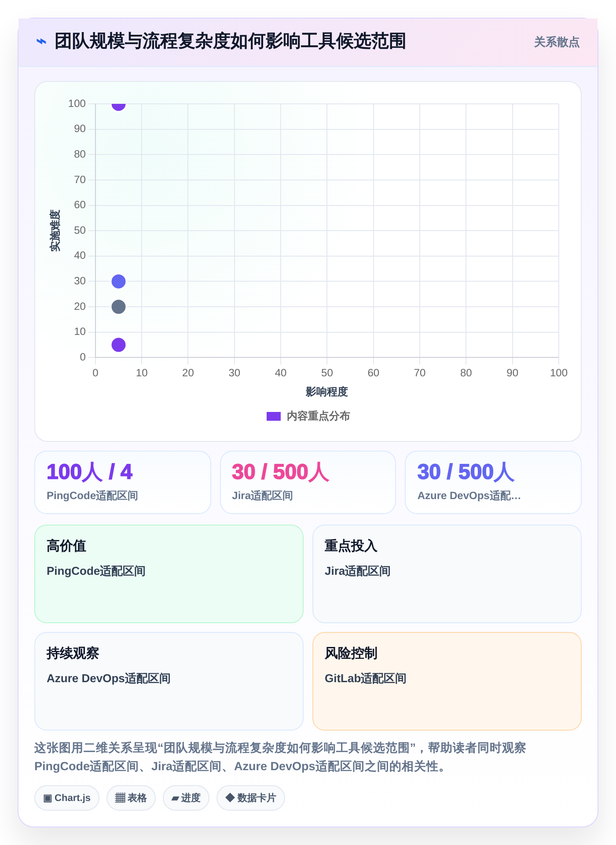Click the 关系散点 label in header
The height and width of the screenshot is (845, 616).
point(557,42)
